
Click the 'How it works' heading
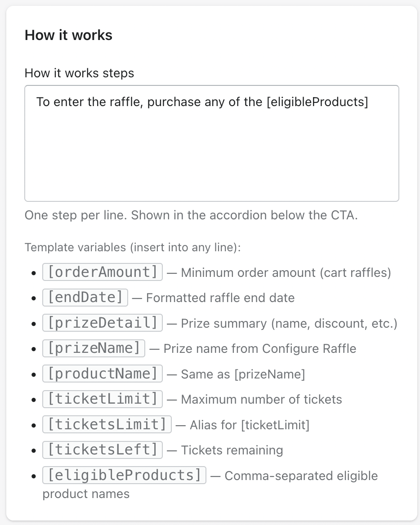point(69,35)
